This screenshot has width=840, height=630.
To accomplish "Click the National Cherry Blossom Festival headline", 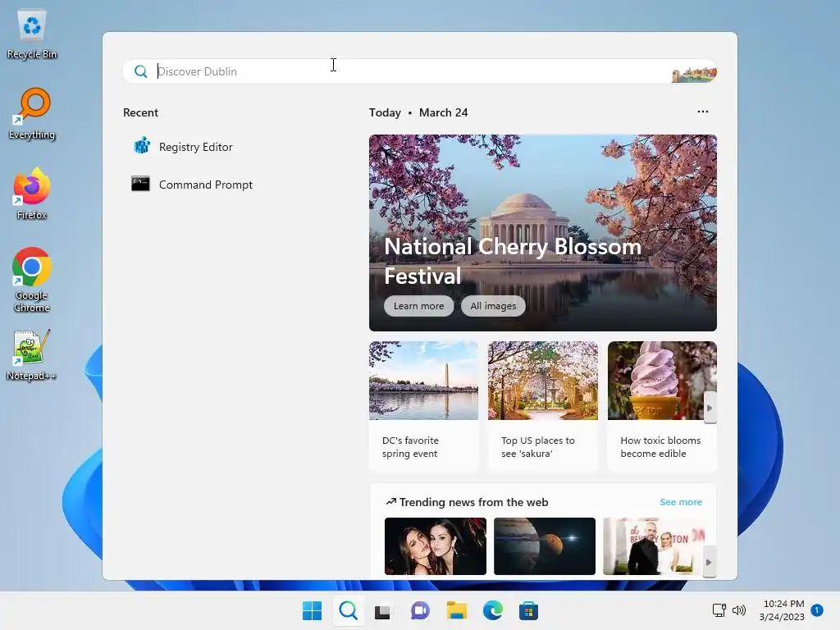I will pos(513,261).
